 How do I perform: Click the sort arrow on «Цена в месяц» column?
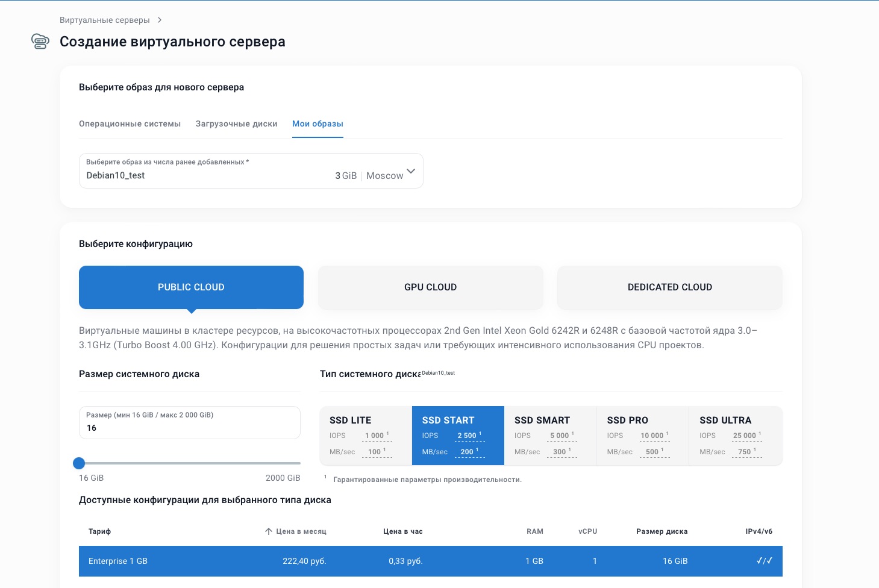point(269,531)
